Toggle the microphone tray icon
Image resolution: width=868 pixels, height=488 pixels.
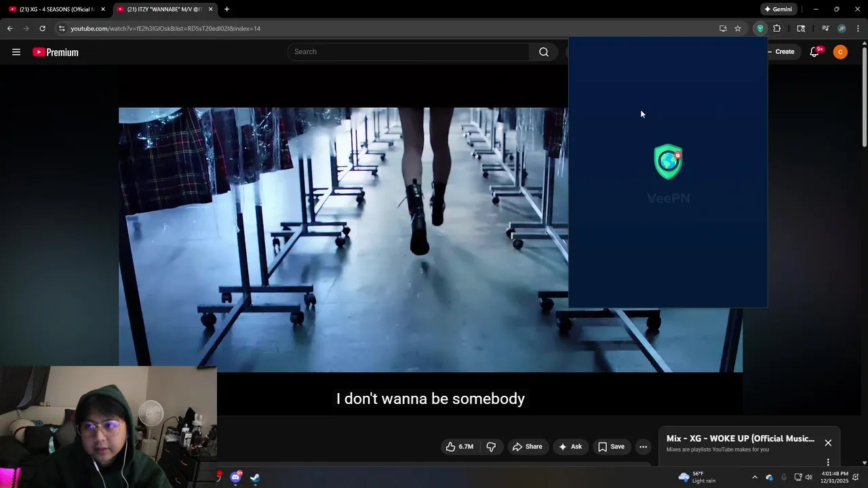(784, 477)
